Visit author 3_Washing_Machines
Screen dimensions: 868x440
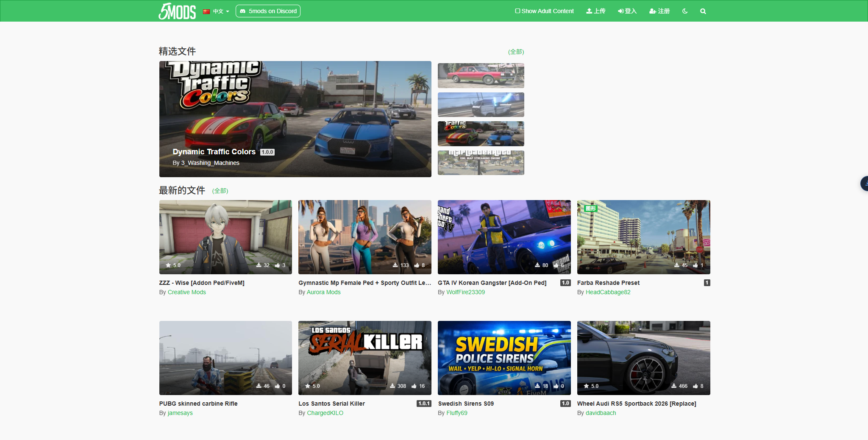click(x=210, y=163)
